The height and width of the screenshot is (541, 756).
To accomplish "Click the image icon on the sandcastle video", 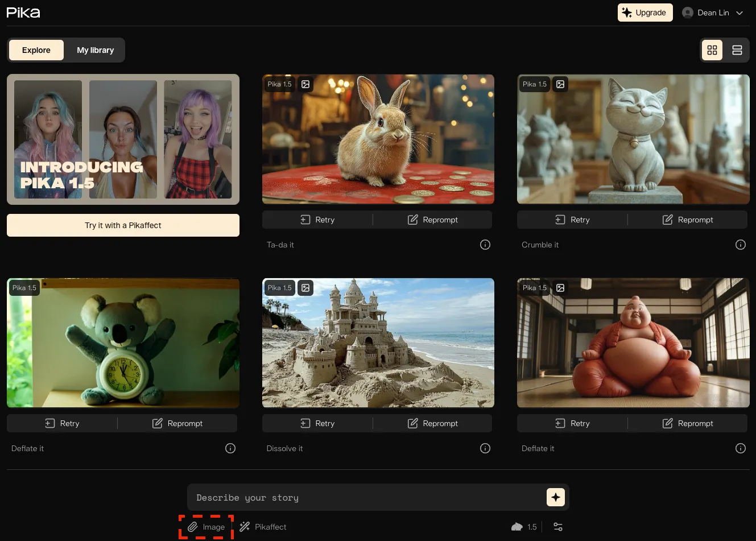I will pyautogui.click(x=305, y=288).
